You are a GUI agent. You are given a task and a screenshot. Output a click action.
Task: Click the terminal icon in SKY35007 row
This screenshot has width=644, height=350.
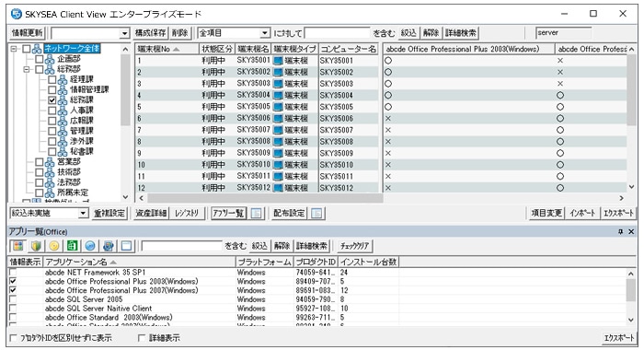(x=278, y=130)
